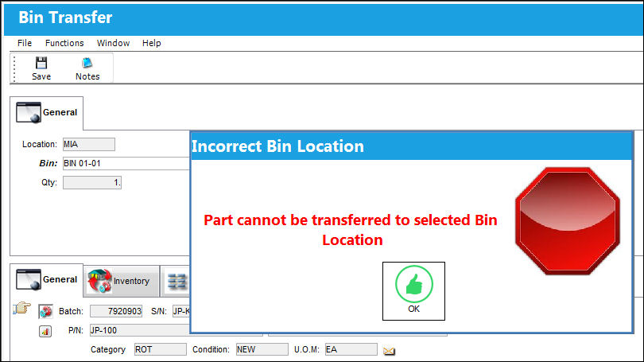Open the Notes toolbar icon
The width and height of the screenshot is (644, 362).
tap(87, 68)
